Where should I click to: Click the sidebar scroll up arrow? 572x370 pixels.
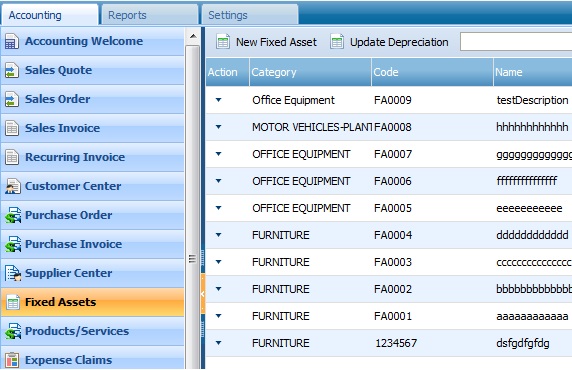[193, 36]
